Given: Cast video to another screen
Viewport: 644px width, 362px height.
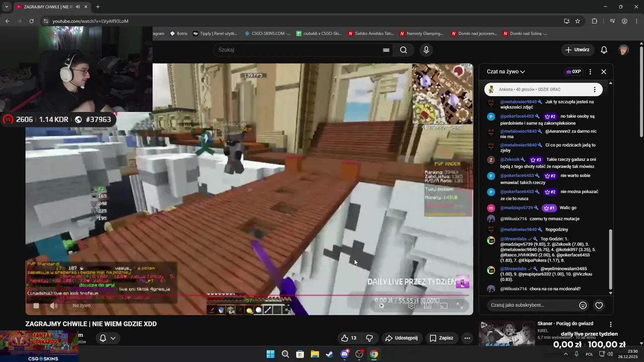Looking at the screenshot, I should [x=444, y=306].
